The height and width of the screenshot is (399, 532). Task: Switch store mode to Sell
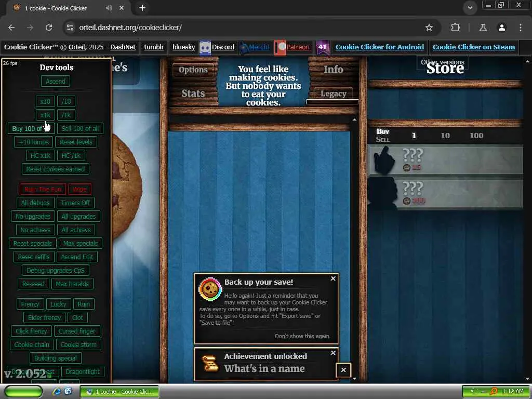(x=383, y=139)
